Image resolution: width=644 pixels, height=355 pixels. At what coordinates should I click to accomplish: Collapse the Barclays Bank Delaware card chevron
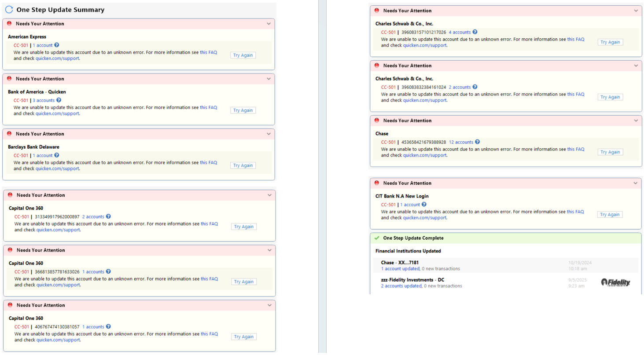coord(269,134)
